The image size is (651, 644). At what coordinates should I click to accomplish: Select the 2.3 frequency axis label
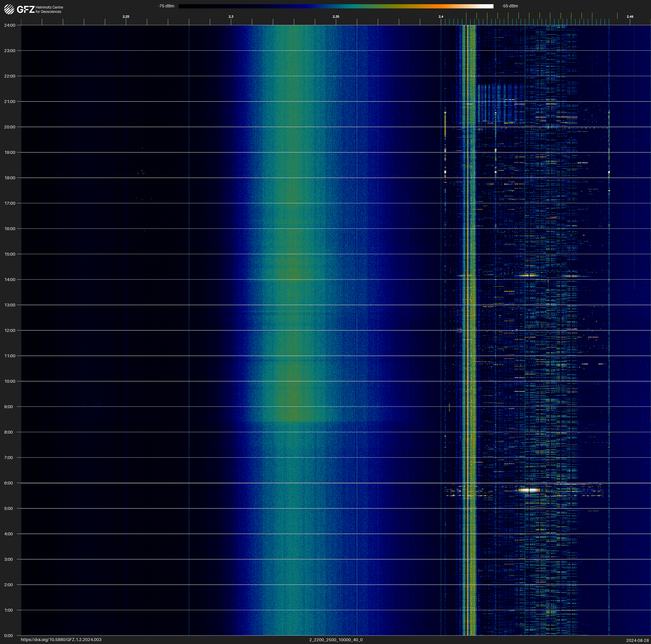[231, 17]
